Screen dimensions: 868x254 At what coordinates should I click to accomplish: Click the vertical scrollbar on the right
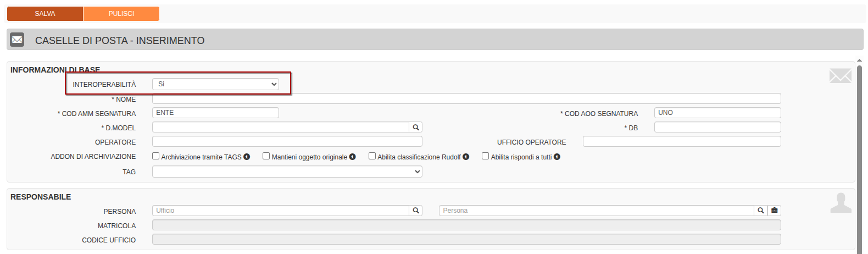[859, 154]
